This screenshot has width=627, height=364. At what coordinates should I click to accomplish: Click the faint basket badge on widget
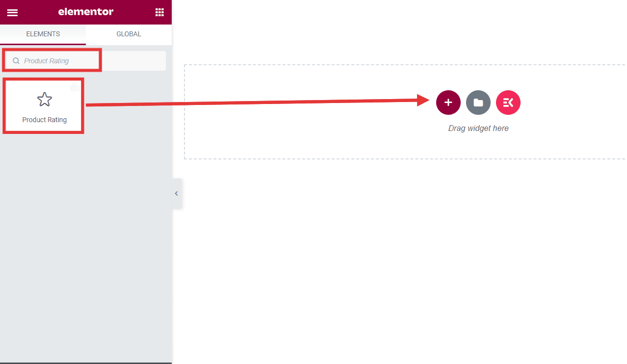74,87
